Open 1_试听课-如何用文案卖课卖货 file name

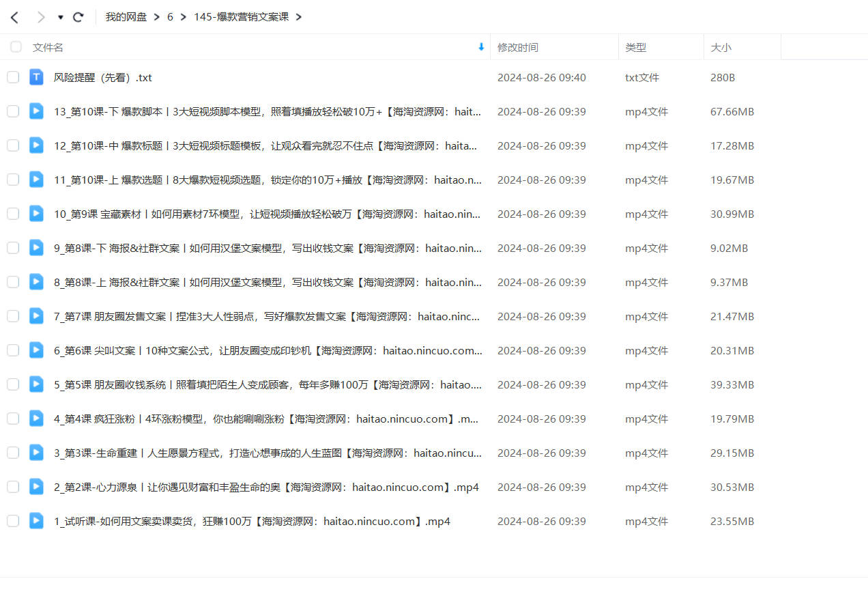coord(252,521)
